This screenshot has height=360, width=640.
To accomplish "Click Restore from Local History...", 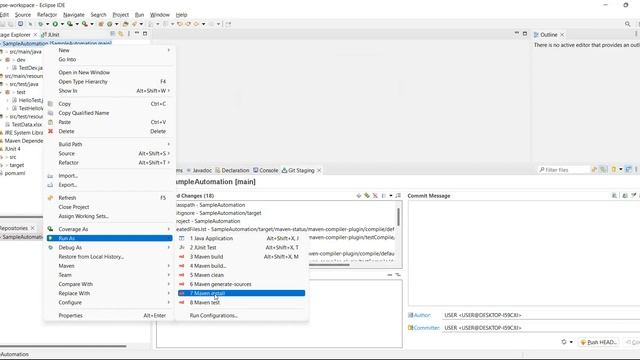I will (91, 257).
